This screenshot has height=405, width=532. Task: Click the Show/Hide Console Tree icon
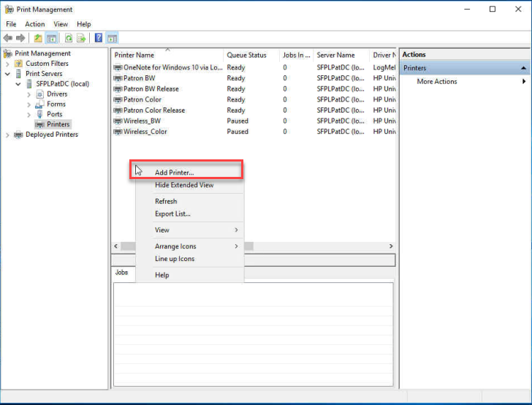[52, 38]
